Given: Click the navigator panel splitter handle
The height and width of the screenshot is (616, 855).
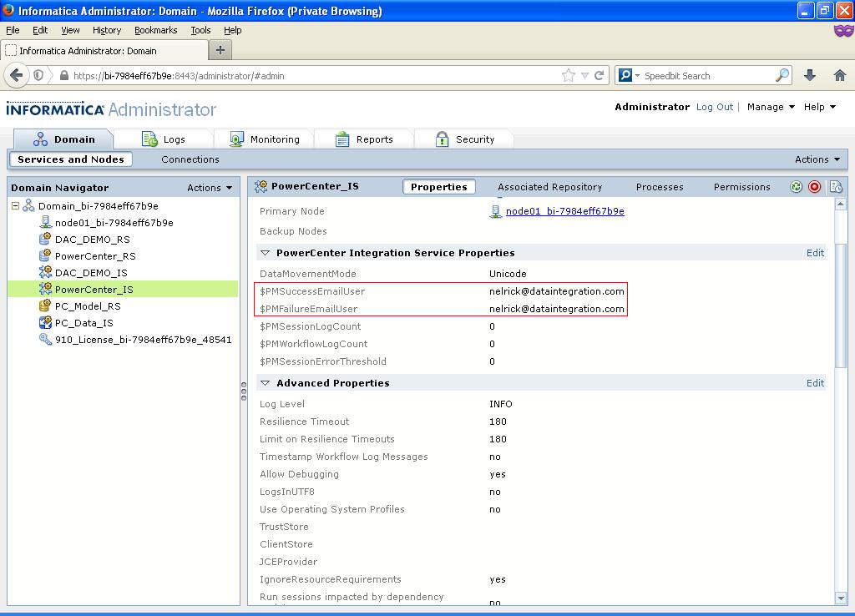Looking at the screenshot, I should (243, 391).
